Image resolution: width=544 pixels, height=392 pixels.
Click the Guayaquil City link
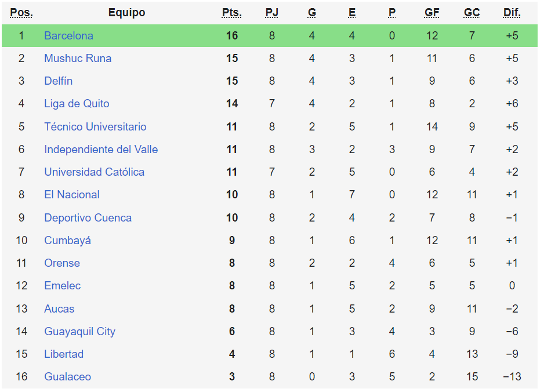tap(79, 332)
